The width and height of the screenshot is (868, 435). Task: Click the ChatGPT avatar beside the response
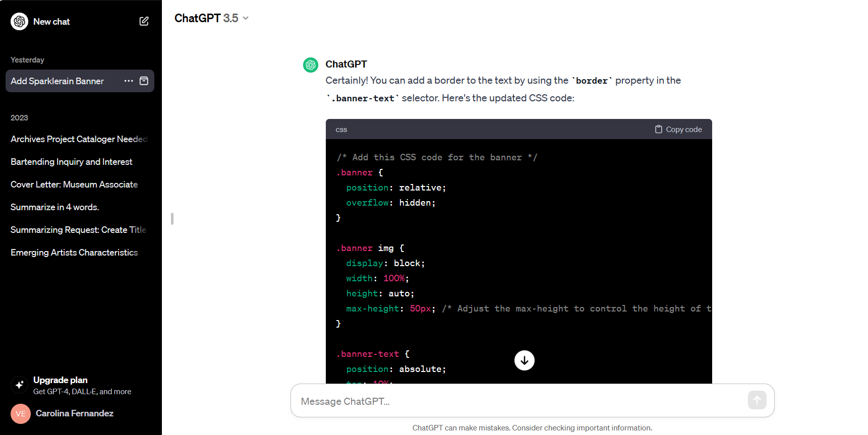(311, 65)
